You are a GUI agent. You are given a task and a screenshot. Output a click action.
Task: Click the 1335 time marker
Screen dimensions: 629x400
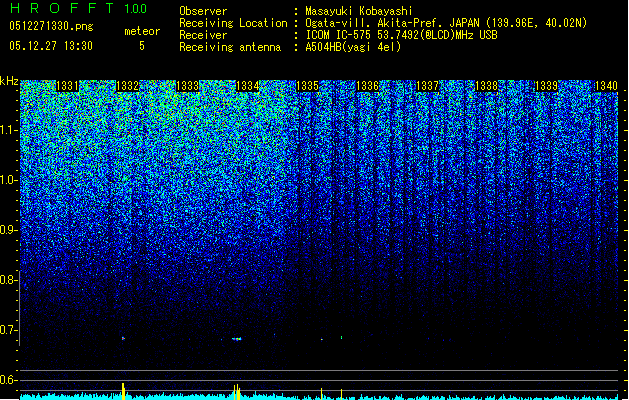coord(307,86)
